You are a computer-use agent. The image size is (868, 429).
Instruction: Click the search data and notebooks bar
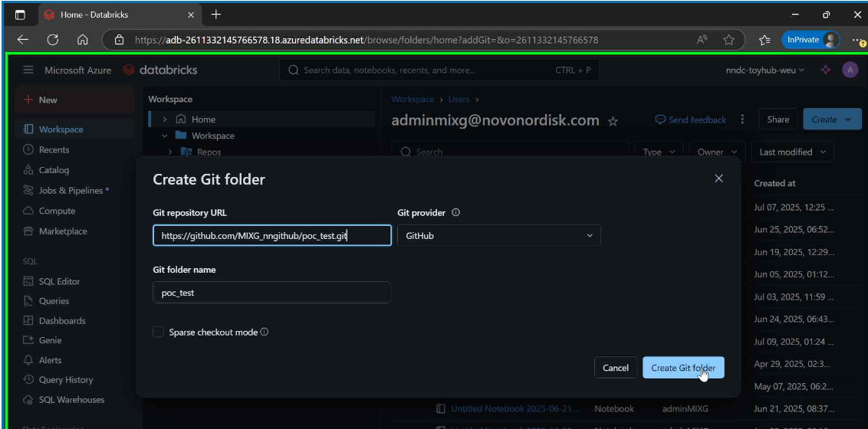pyautogui.click(x=439, y=70)
